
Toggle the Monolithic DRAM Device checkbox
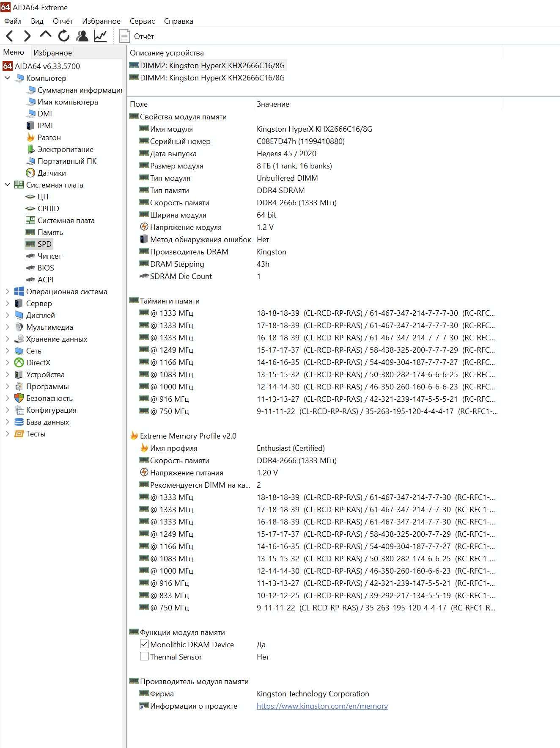pyautogui.click(x=144, y=644)
